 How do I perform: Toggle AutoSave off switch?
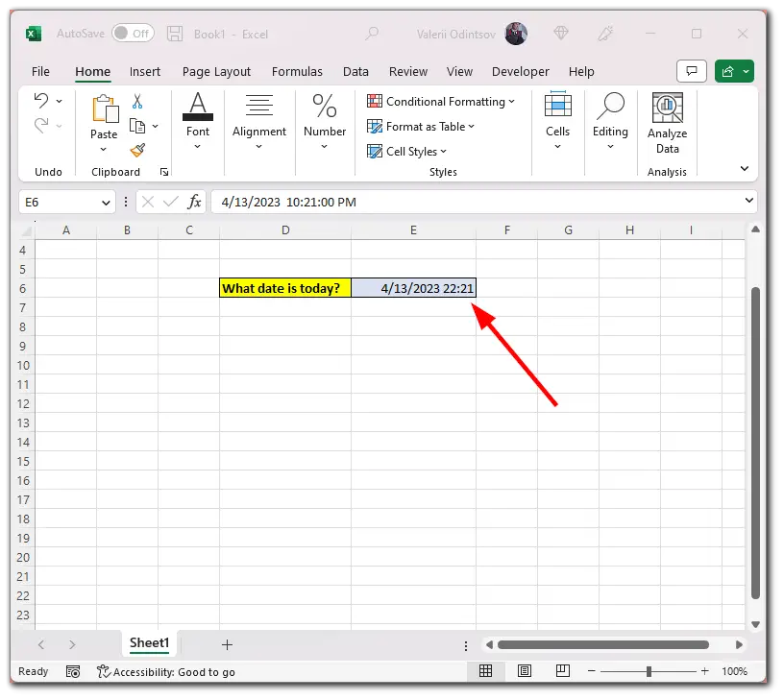(x=133, y=33)
